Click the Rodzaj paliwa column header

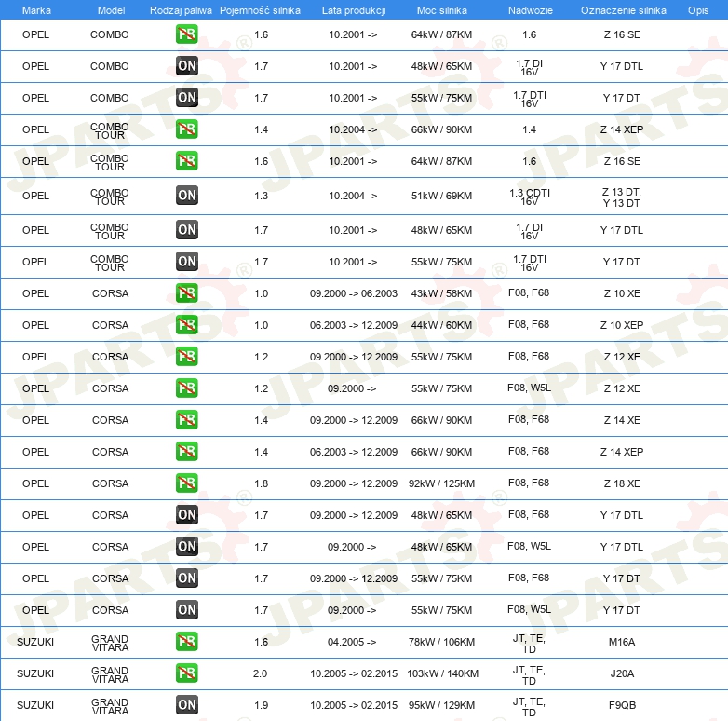pyautogui.click(x=181, y=10)
